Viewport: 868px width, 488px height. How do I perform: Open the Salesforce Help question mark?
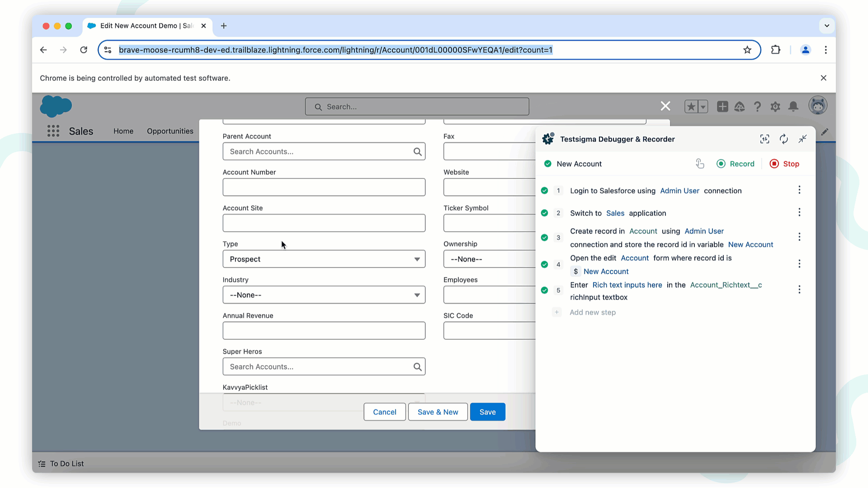pyautogui.click(x=757, y=107)
